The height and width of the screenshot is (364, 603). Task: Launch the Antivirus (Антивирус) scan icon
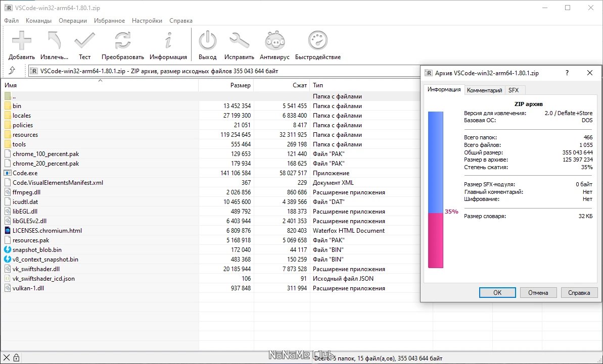pyautogui.click(x=274, y=41)
